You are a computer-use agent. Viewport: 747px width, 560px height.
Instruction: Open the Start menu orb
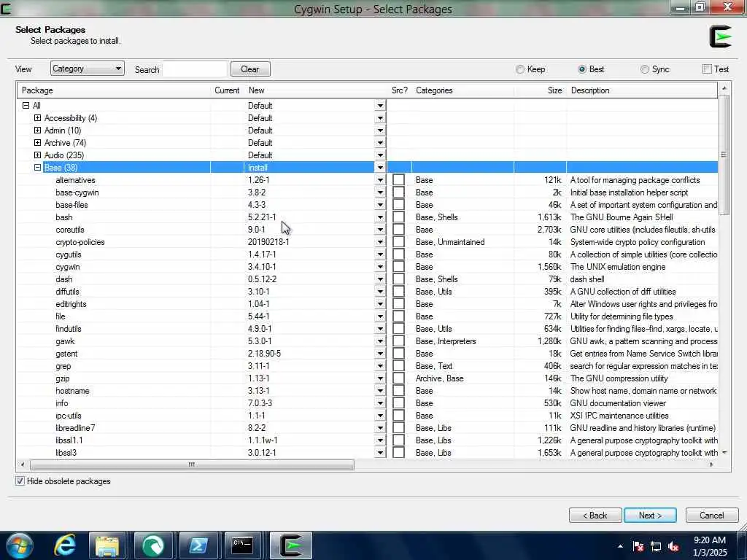19,545
